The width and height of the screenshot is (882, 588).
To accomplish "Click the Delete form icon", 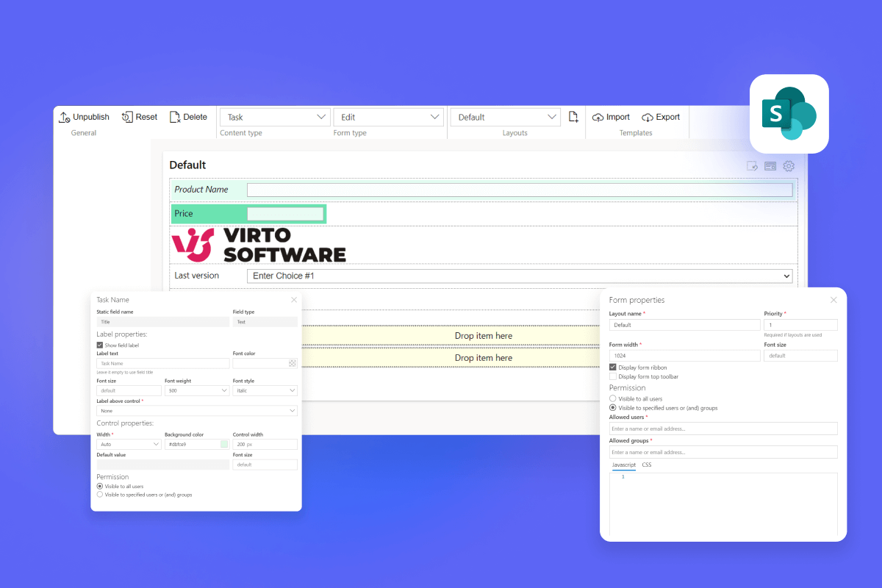I will pos(175,116).
